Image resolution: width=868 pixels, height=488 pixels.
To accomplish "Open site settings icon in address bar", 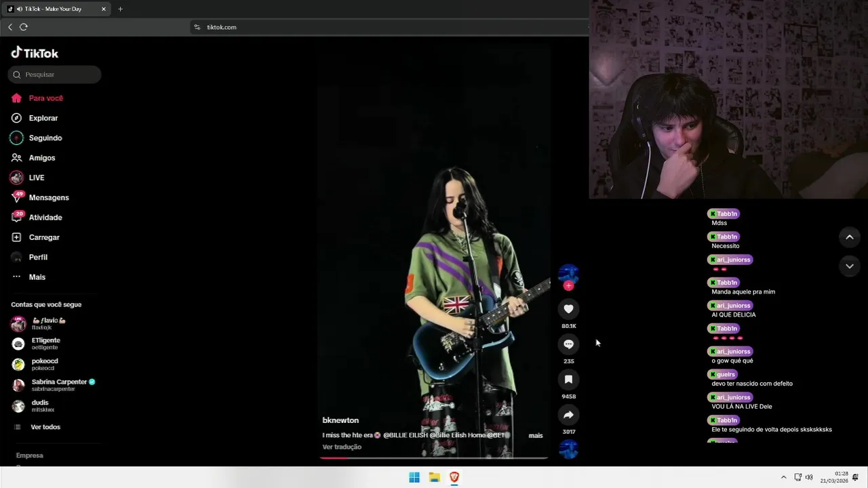I will 197,27.
